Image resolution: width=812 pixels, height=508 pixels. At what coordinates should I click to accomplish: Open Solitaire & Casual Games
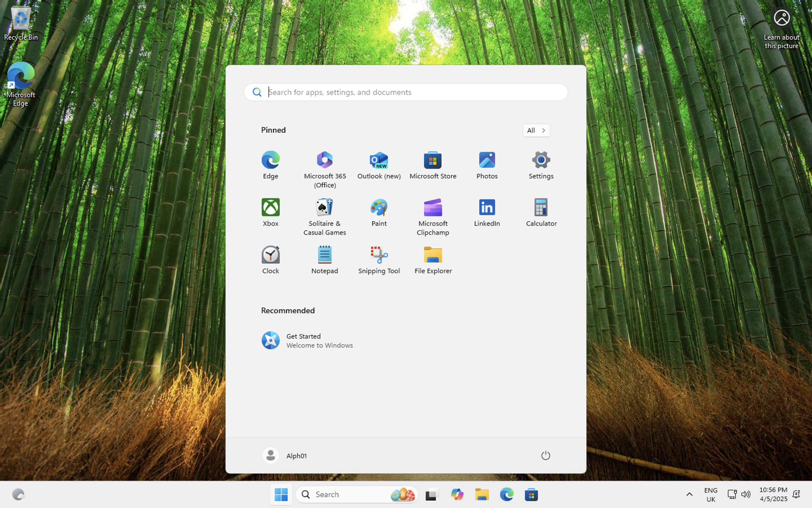(325, 217)
